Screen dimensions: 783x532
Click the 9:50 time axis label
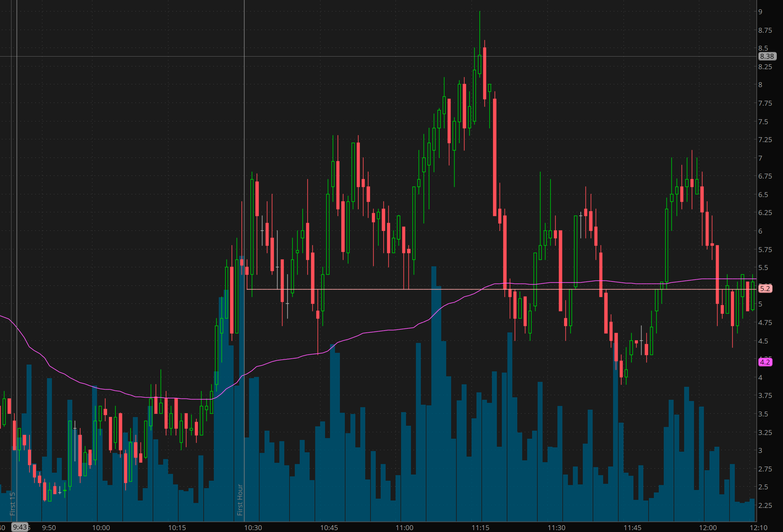coord(49,528)
